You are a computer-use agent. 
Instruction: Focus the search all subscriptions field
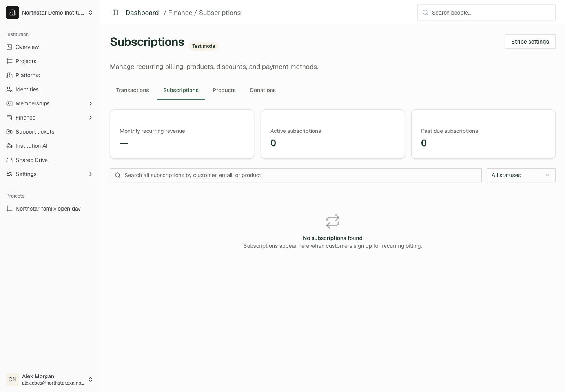[296, 175]
